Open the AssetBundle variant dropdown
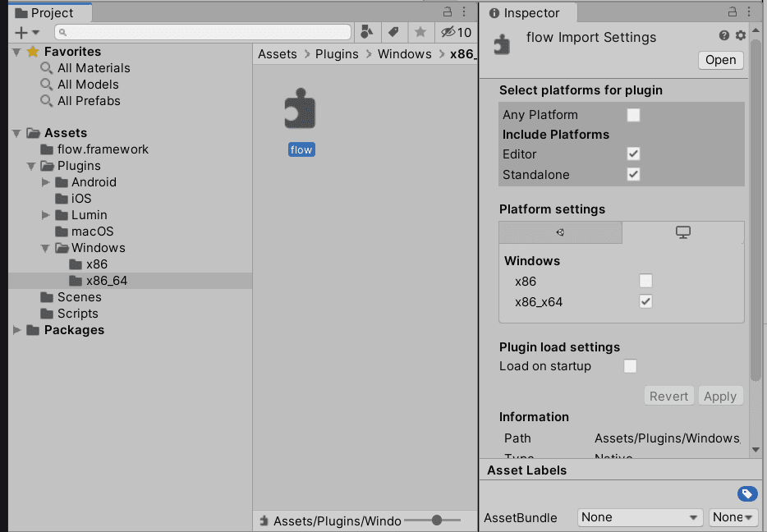 [x=733, y=517]
